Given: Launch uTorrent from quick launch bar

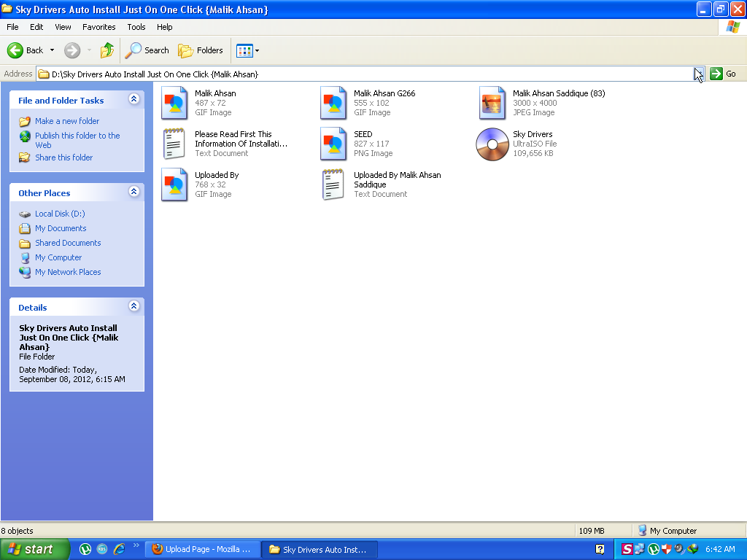Looking at the screenshot, I should [x=85, y=549].
